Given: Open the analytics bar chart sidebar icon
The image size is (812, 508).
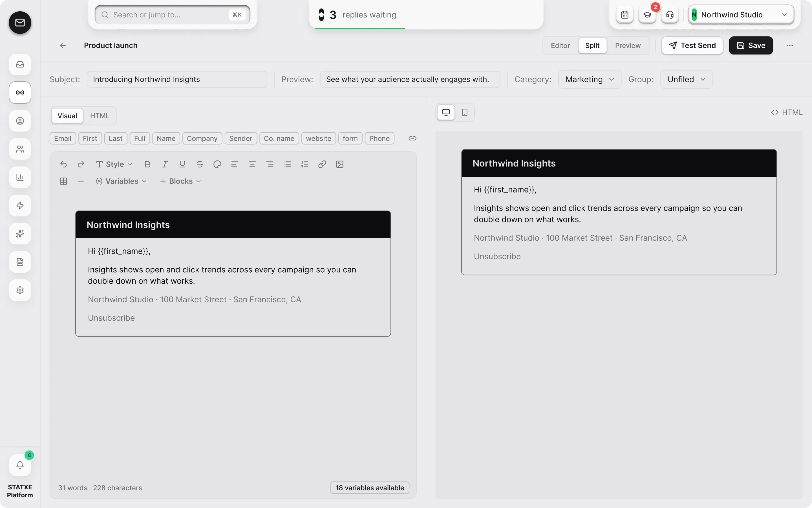Looking at the screenshot, I should coord(20,177).
